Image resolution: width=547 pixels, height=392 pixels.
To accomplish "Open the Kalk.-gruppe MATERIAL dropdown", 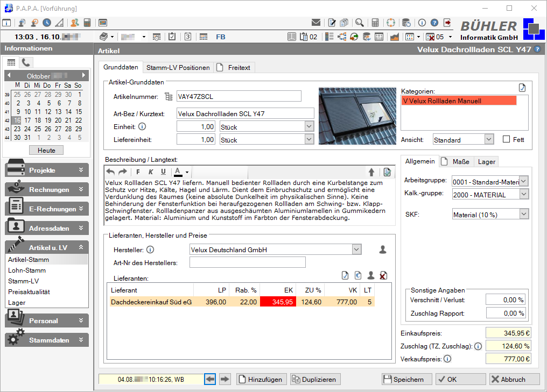I will click(524, 194).
